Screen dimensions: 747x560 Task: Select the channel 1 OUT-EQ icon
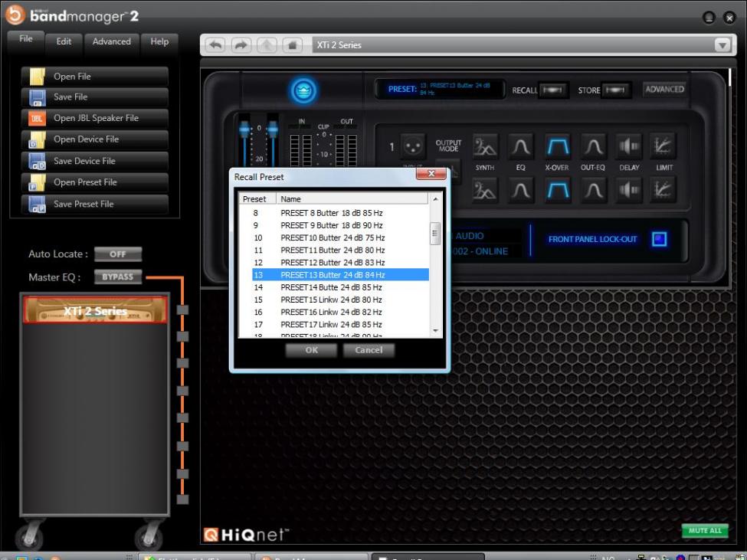[x=592, y=146]
